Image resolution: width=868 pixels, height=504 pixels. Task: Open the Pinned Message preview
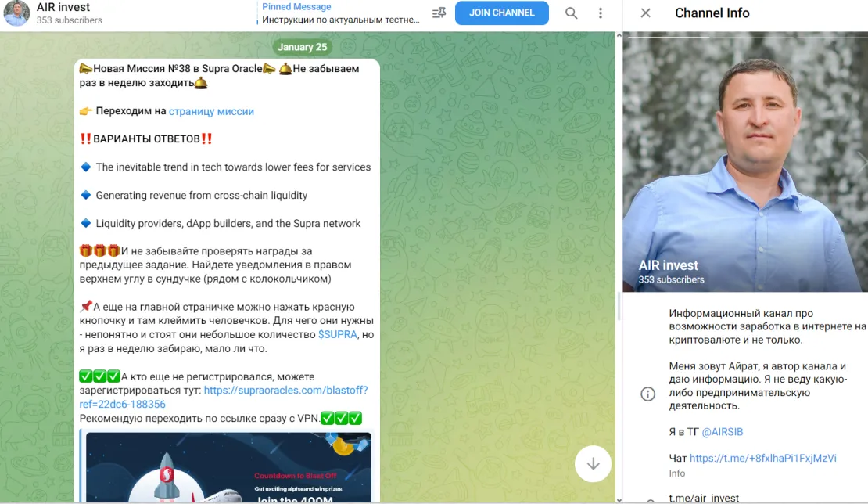[340, 13]
